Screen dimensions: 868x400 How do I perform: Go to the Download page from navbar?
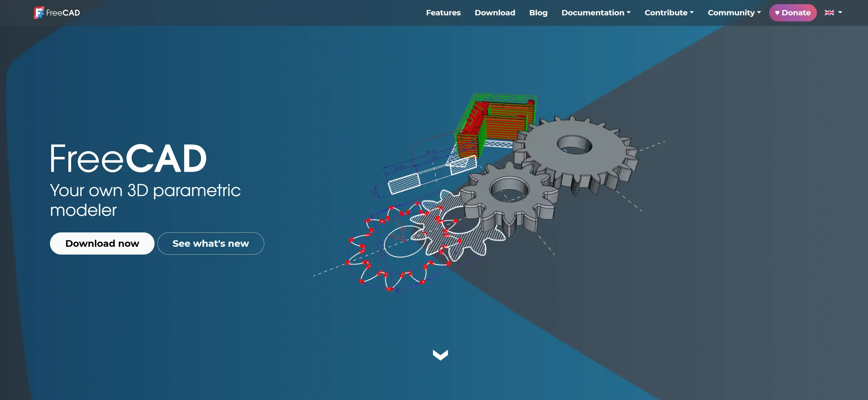[x=495, y=13]
